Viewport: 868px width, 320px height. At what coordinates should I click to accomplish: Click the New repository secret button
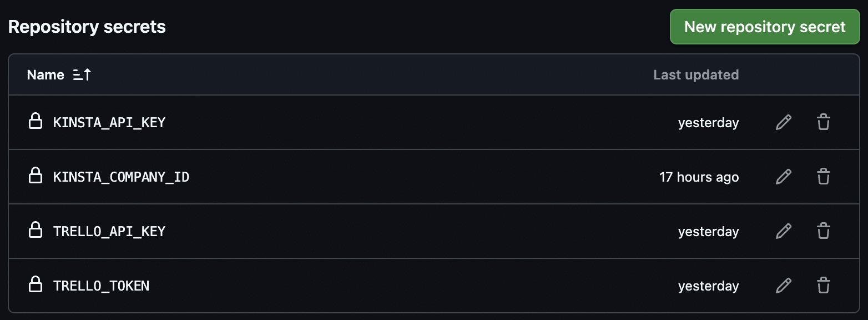point(764,27)
